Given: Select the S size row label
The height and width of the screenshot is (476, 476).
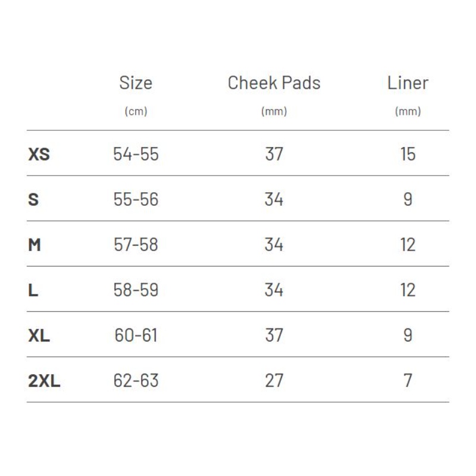Looking at the screenshot, I should pyautogui.click(x=33, y=199).
